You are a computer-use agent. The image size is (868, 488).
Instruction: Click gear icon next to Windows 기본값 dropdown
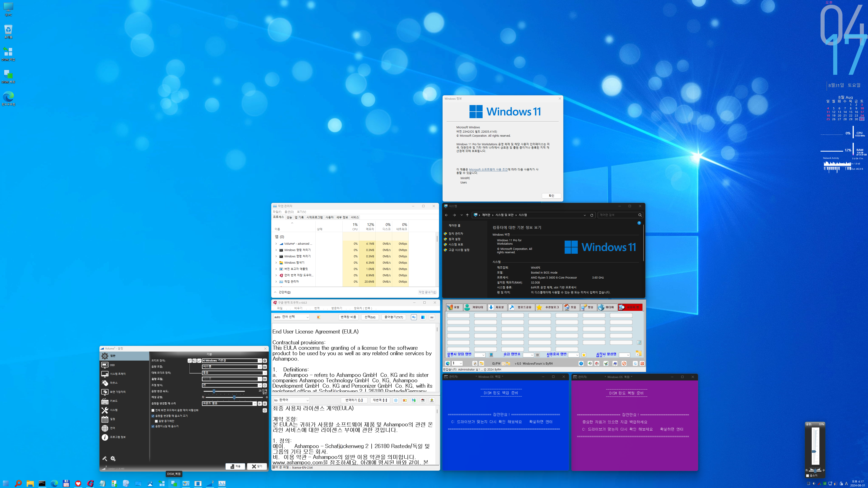265,361
